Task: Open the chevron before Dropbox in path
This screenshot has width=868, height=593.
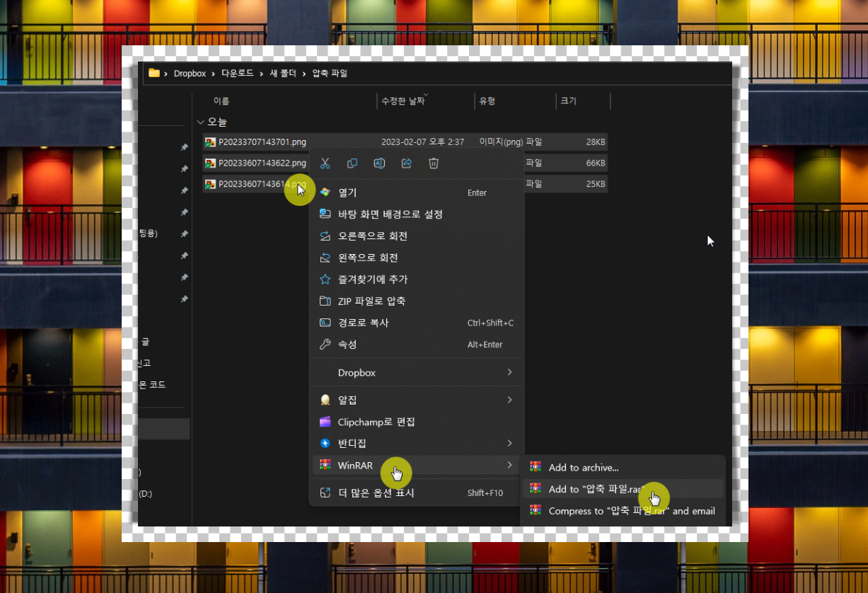Action: pyautogui.click(x=166, y=74)
